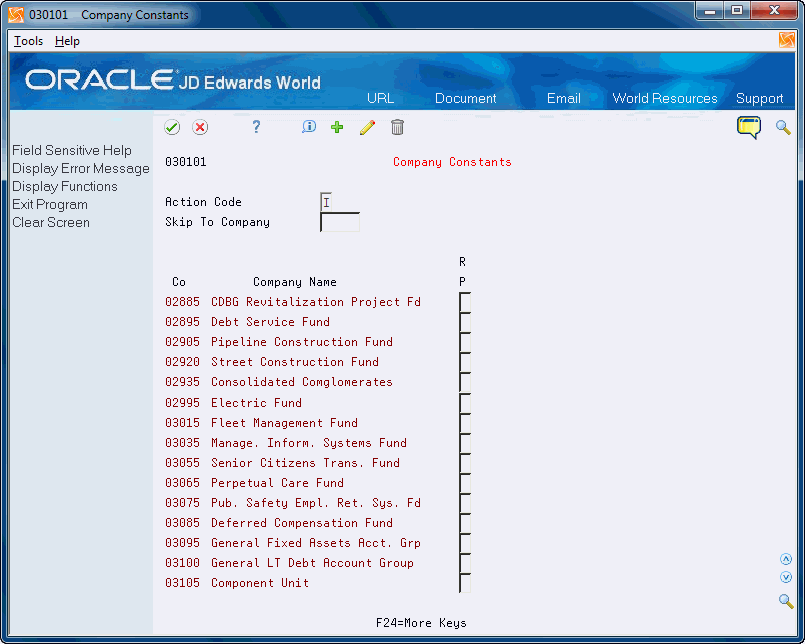Click Senior Citizens Trans. Fund name

305,463
